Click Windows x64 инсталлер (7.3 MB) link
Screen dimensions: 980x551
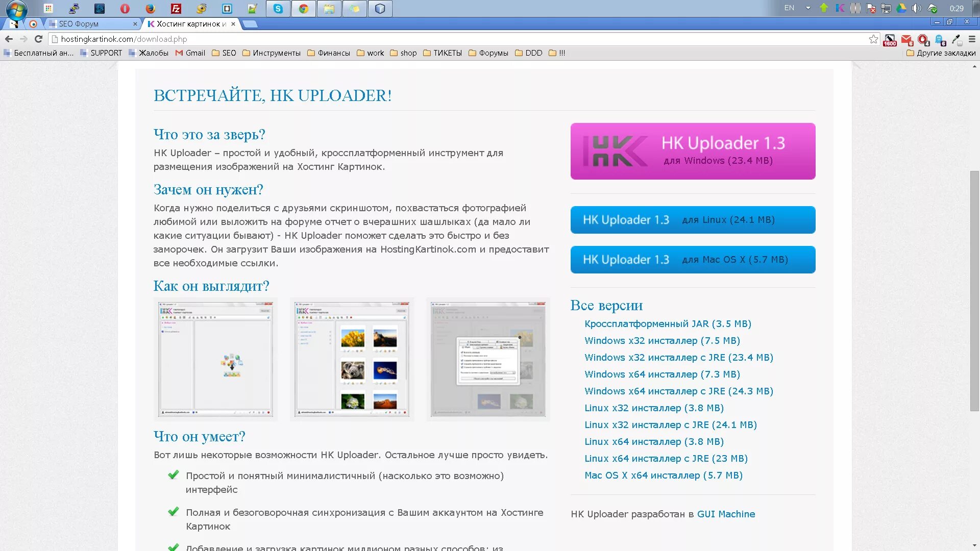point(662,374)
